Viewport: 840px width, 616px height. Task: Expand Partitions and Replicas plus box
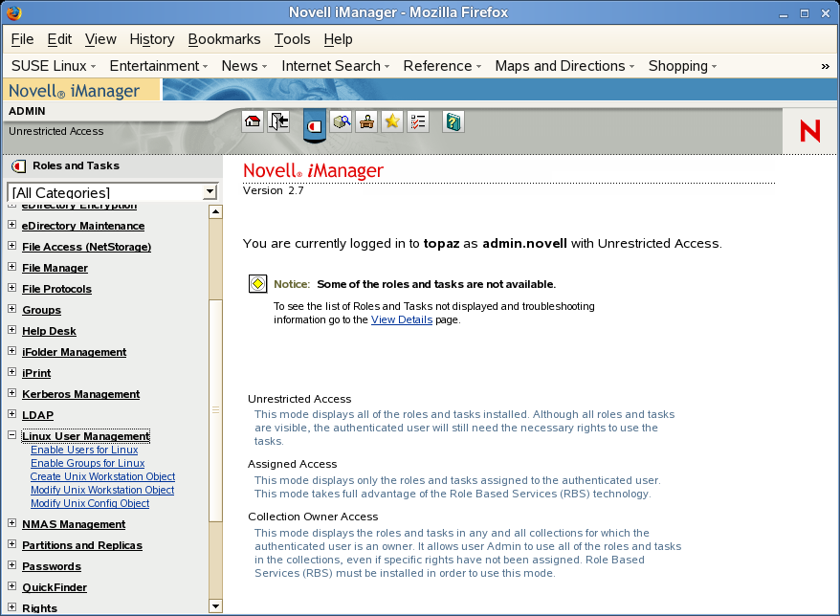point(11,544)
